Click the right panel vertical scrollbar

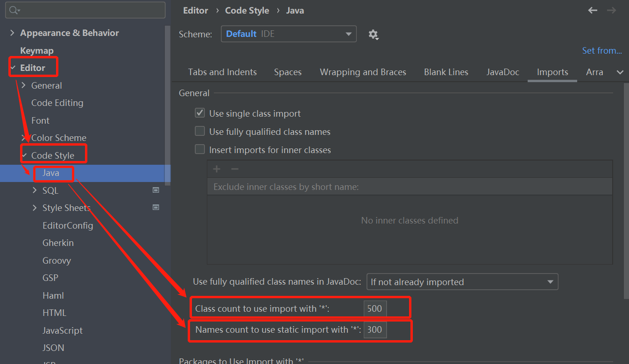click(x=626, y=191)
